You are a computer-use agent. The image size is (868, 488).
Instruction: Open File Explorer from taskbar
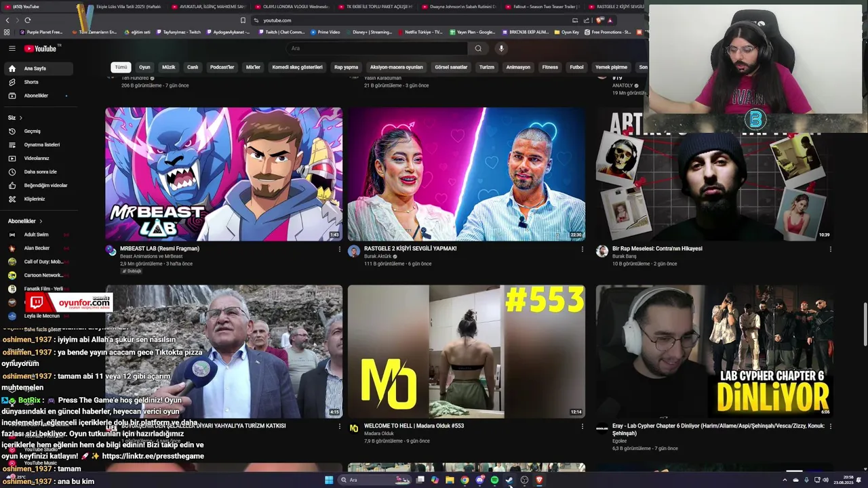(x=450, y=480)
